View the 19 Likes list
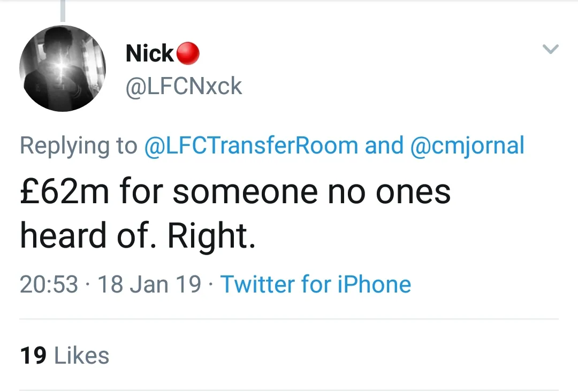578x392 pixels. tap(65, 356)
